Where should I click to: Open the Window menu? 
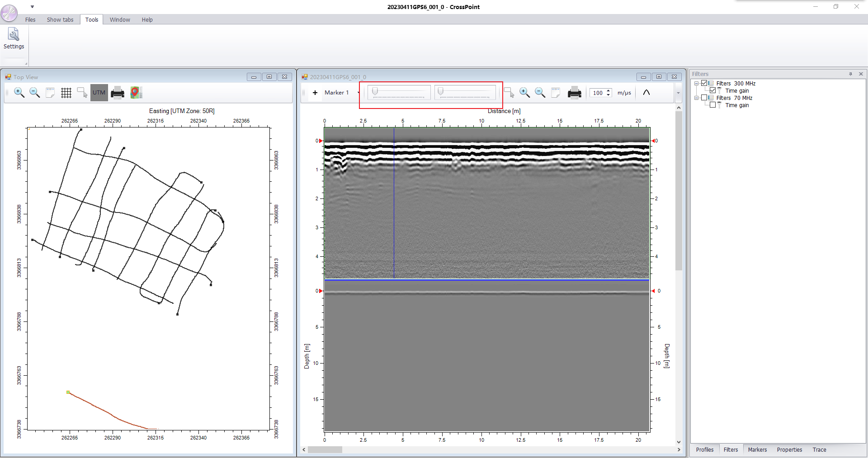(x=120, y=19)
